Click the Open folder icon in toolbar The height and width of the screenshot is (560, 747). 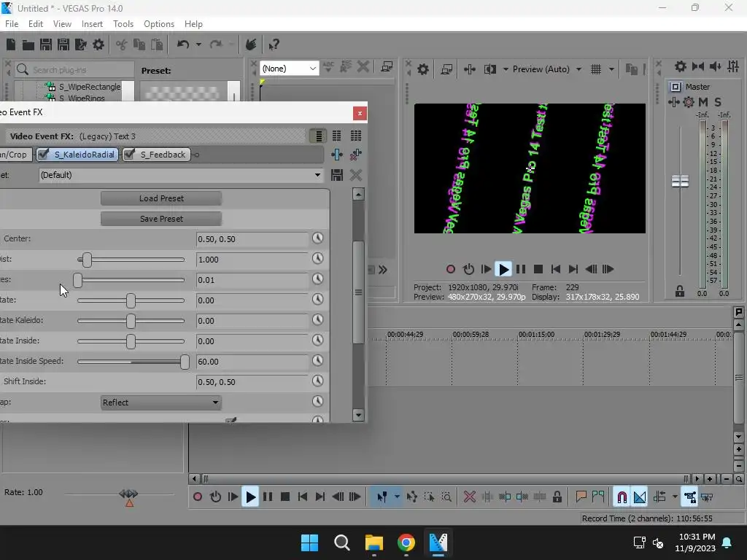[28, 44]
